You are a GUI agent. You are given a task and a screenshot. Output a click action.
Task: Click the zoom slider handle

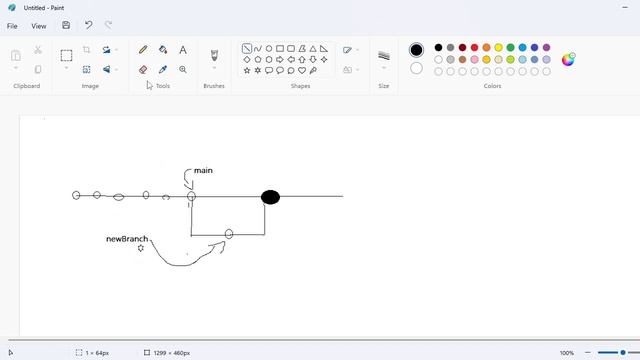(623, 352)
